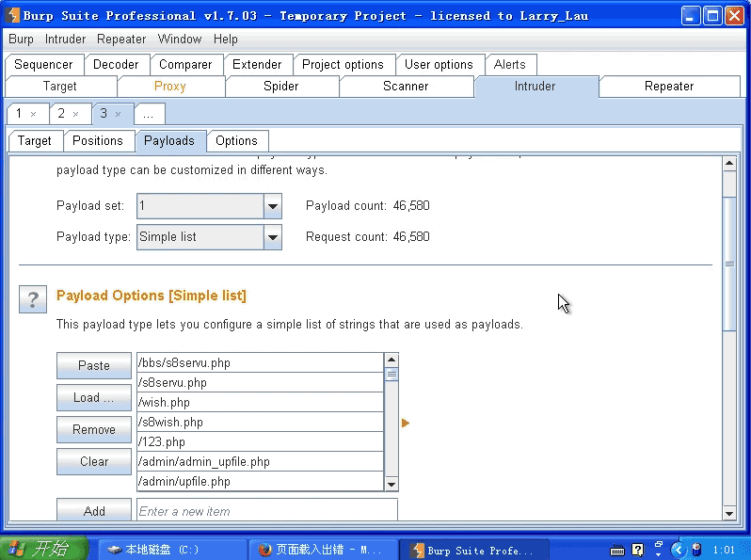This screenshot has width=751, height=560.
Task: Switch to the Spider tab
Action: (281, 87)
